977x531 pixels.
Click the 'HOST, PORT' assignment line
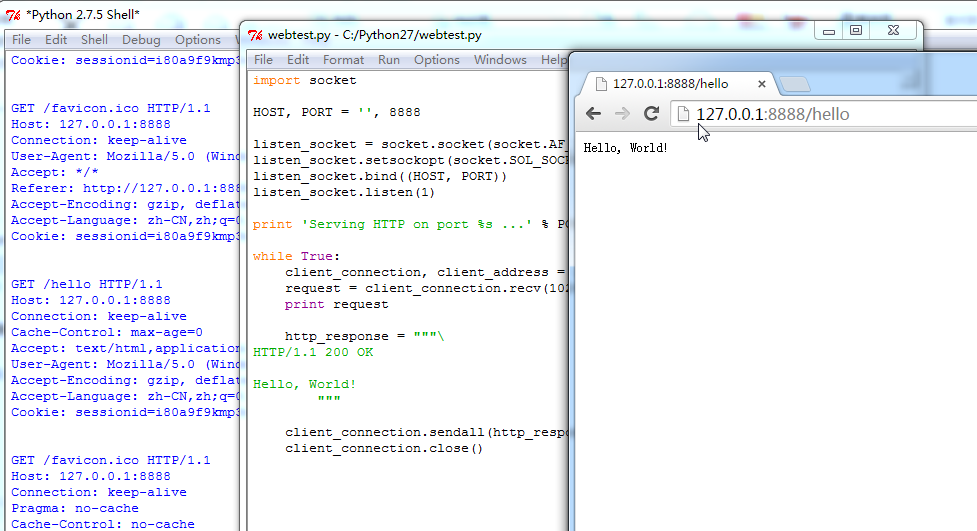click(x=336, y=112)
